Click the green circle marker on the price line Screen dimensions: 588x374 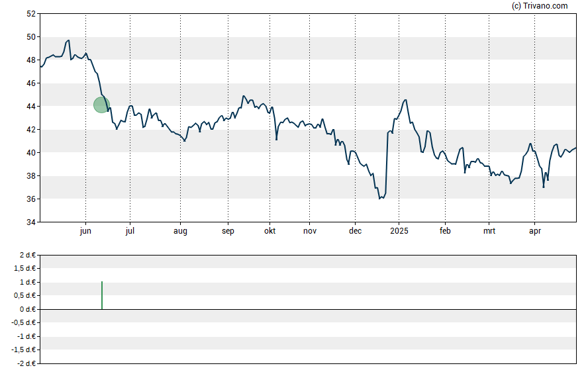pos(101,105)
